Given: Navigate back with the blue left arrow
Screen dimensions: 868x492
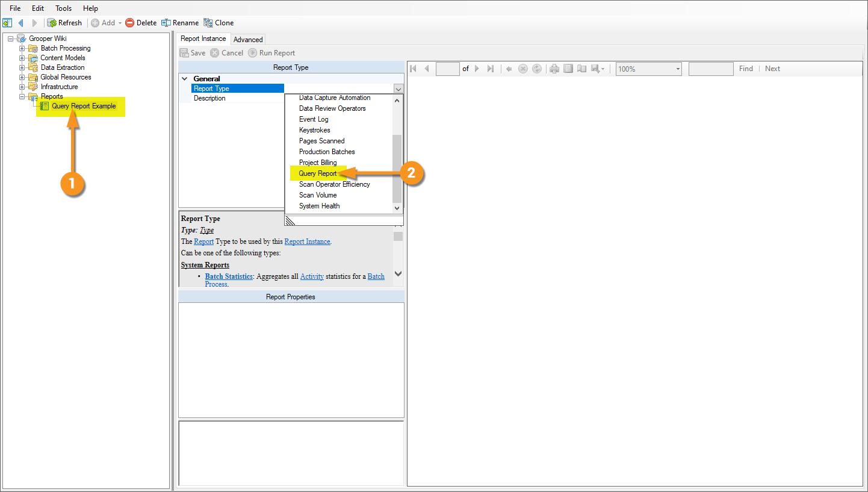Looking at the screenshot, I should pos(21,23).
